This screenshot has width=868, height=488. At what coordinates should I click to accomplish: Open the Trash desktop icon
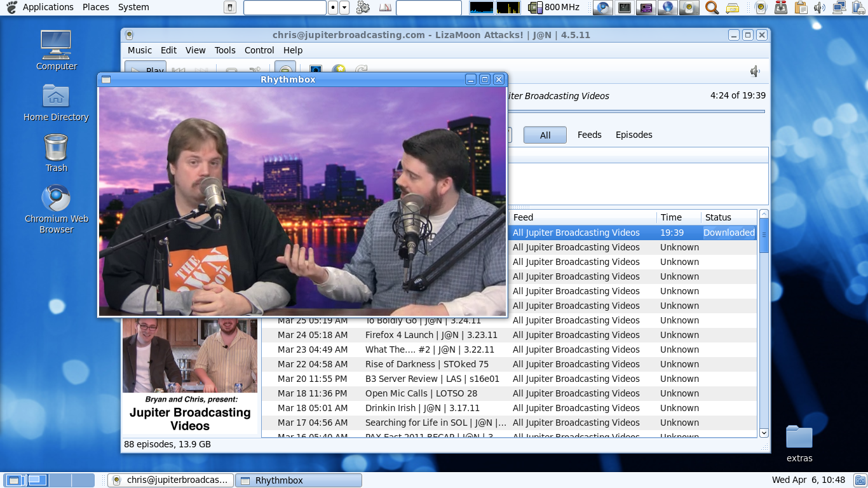56,152
